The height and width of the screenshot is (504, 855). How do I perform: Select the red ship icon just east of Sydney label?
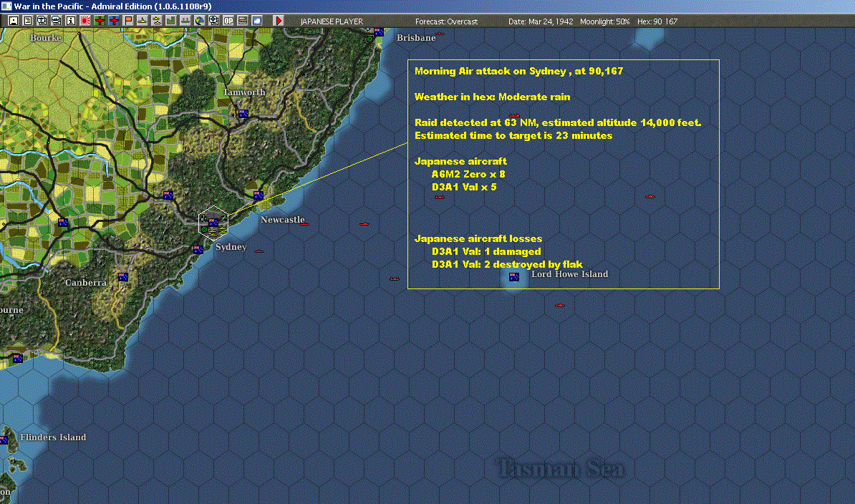click(259, 251)
